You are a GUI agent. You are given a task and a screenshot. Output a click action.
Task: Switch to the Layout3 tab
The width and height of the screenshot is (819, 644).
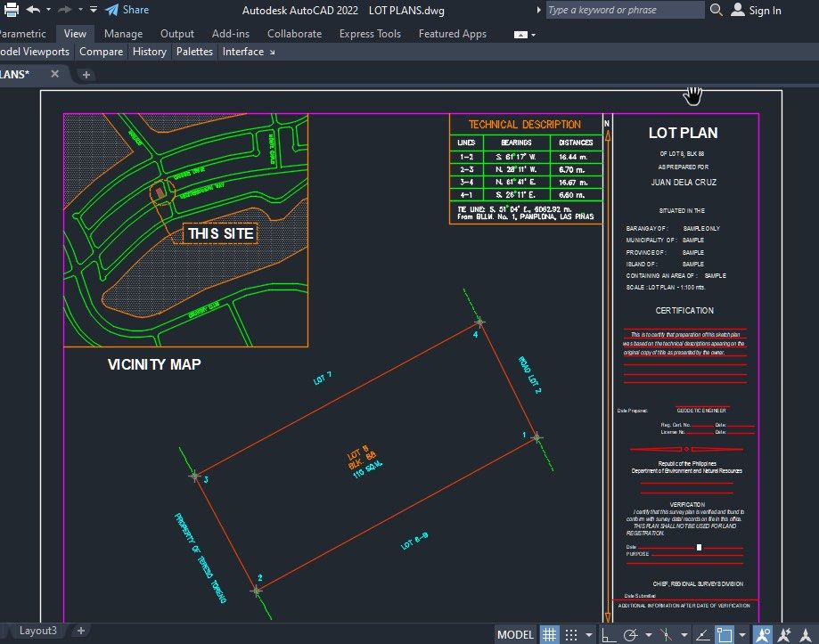(x=37, y=631)
